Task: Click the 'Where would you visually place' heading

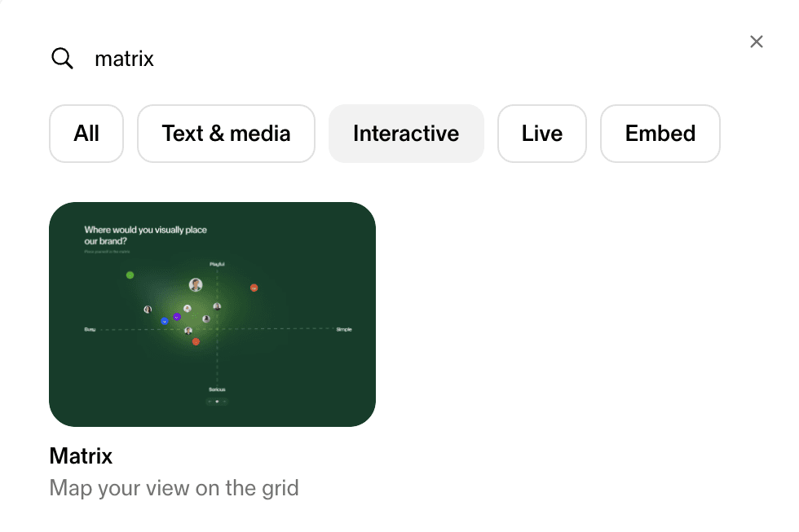Action: [146, 230]
